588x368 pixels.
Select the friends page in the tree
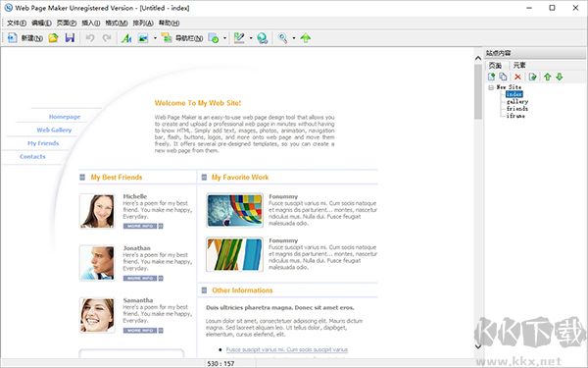517,109
